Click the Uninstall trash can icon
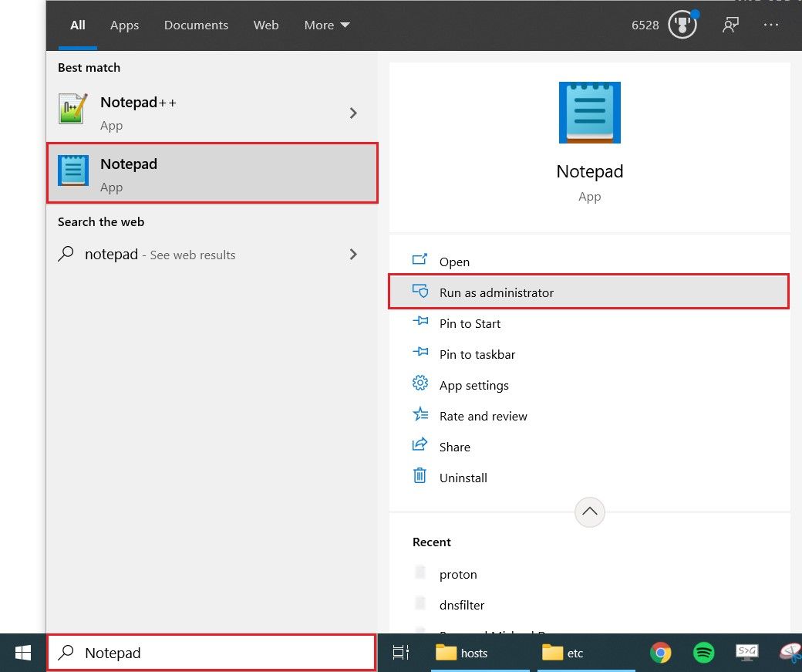The width and height of the screenshot is (802, 672). (420, 475)
